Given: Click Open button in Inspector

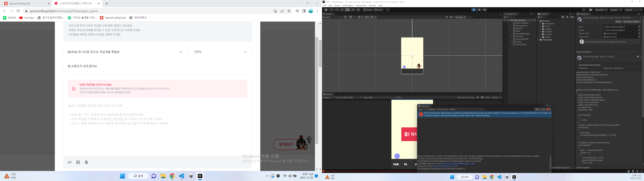Looking at the screenshot, I should click(x=618, y=22).
